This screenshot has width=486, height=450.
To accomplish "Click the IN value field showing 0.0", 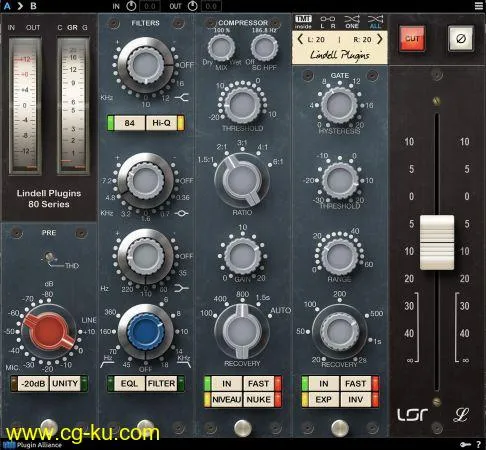I will pyautogui.click(x=150, y=6).
